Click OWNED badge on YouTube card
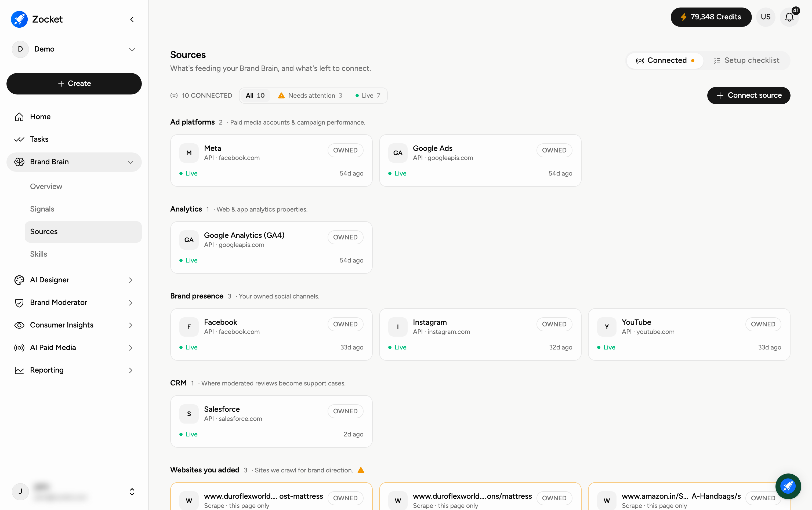The height and width of the screenshot is (510, 812). coord(763,324)
